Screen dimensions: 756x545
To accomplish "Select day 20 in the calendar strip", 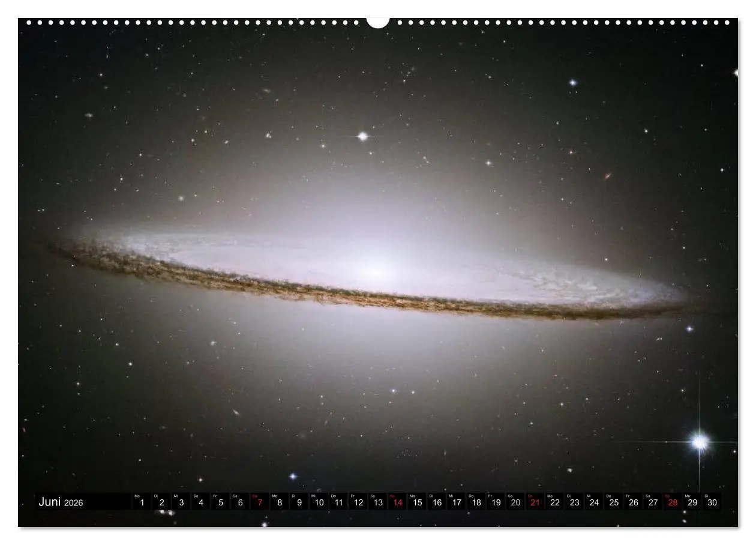I will click(x=515, y=502).
